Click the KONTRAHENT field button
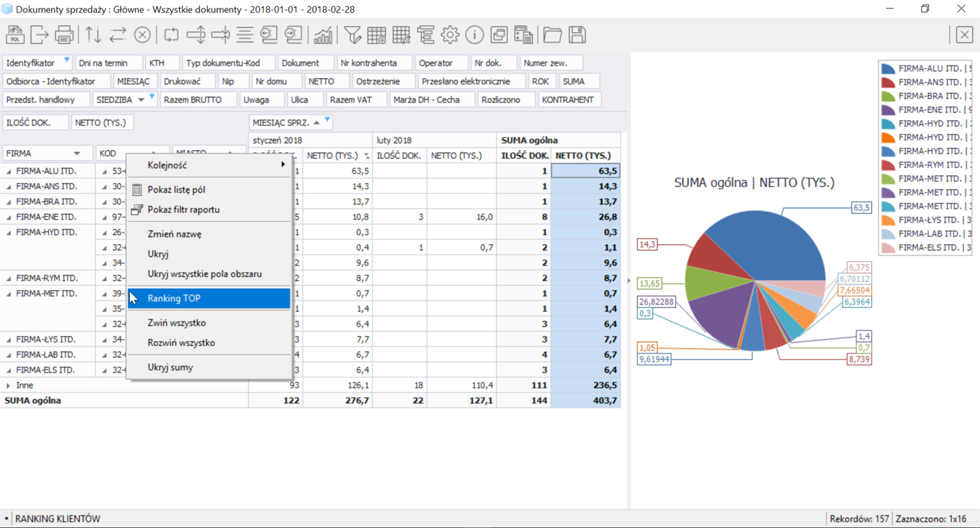980x528 pixels. coord(568,100)
